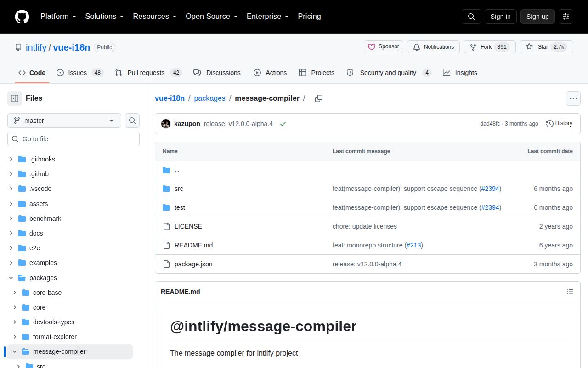Click kazupon's avatar image
The height and width of the screenshot is (368, 588).
point(166,124)
